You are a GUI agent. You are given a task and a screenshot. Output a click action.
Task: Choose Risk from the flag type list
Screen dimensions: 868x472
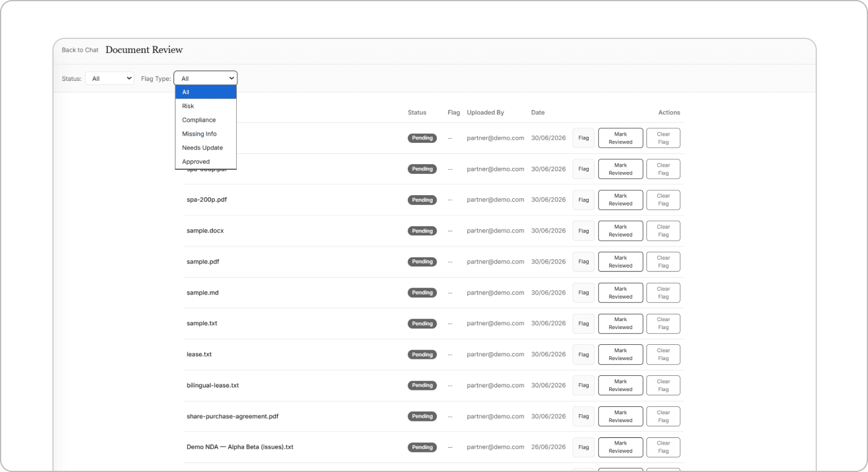click(206, 106)
